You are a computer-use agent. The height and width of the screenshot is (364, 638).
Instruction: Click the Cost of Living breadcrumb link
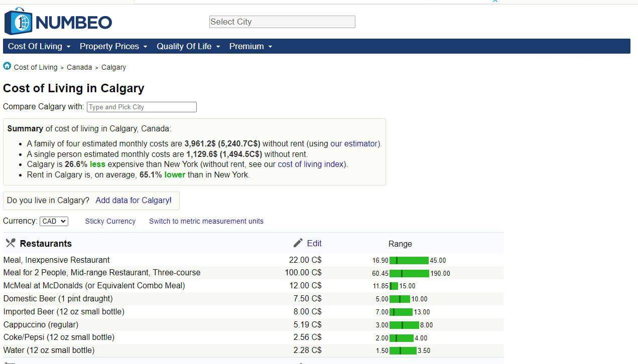tap(36, 67)
